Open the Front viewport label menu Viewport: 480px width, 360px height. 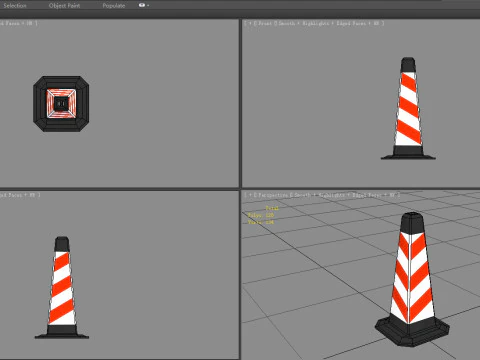tap(265, 23)
